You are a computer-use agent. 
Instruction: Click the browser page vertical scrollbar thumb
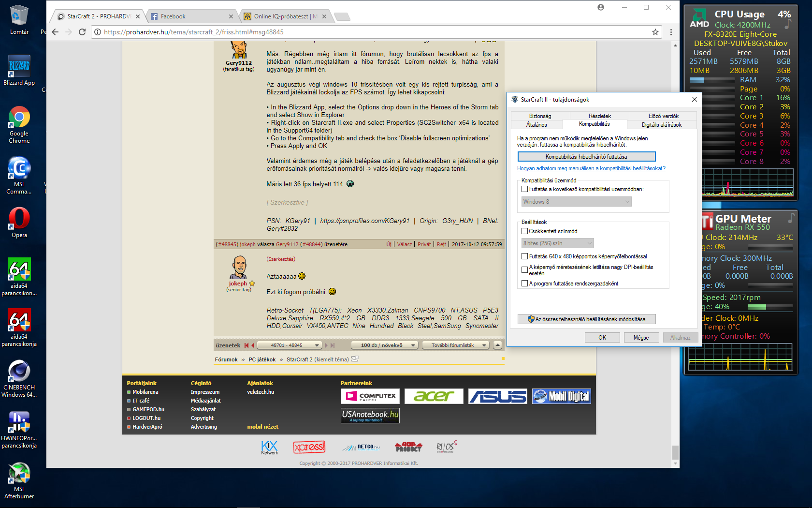tap(675, 452)
